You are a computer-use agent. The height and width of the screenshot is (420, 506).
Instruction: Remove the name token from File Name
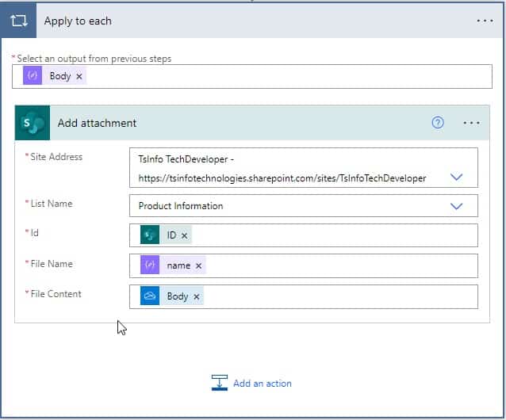pyautogui.click(x=198, y=266)
